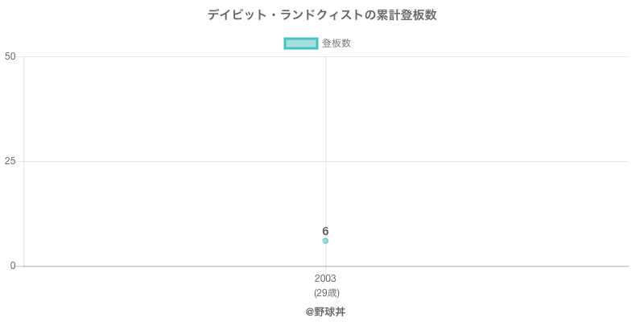Click the horizontal gridline at value 50
This screenshot has height=322, width=644.
coord(483,56)
